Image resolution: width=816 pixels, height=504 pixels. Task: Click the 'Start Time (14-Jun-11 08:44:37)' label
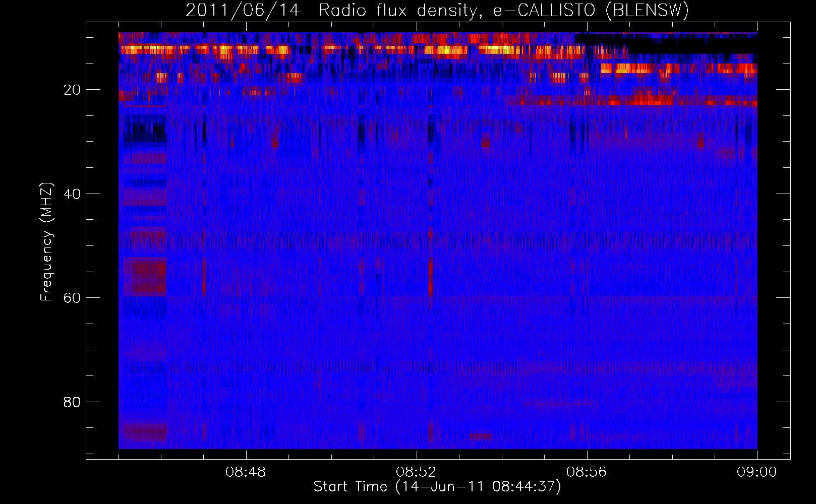pos(437,487)
